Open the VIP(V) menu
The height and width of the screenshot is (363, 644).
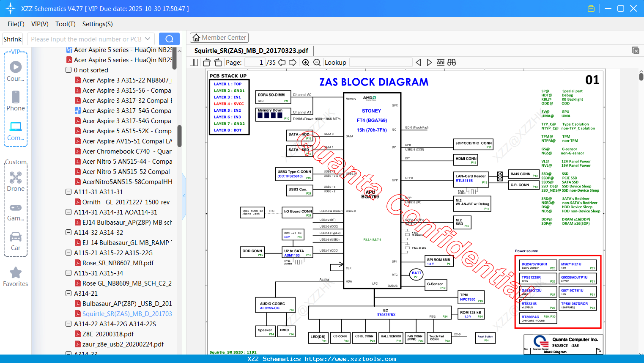(x=40, y=24)
